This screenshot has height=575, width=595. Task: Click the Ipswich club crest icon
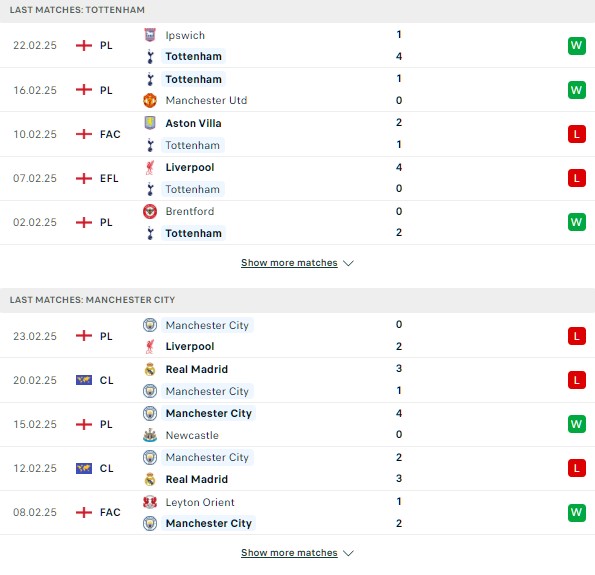click(150, 35)
